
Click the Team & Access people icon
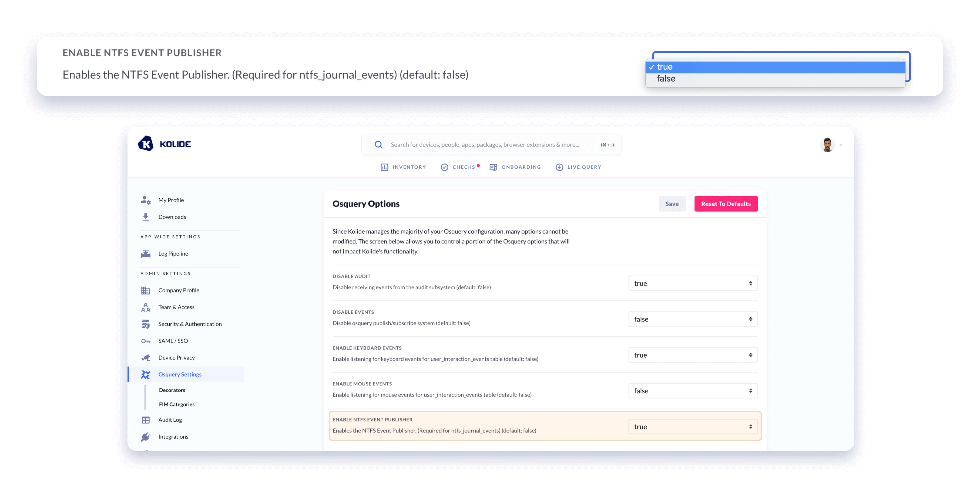[x=145, y=307]
